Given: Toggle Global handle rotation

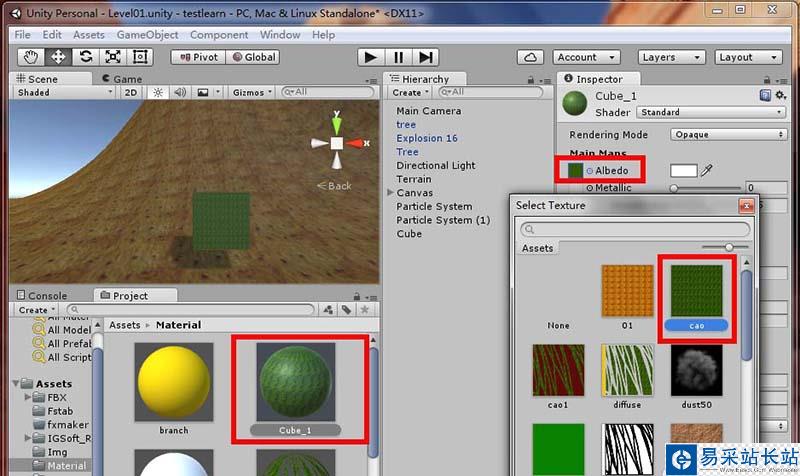Looking at the screenshot, I should (254, 57).
